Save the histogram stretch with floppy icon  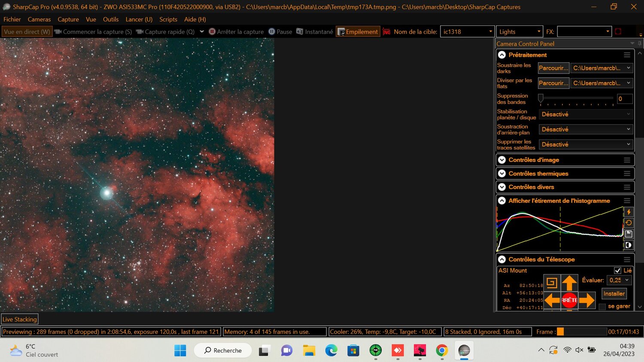[629, 234]
